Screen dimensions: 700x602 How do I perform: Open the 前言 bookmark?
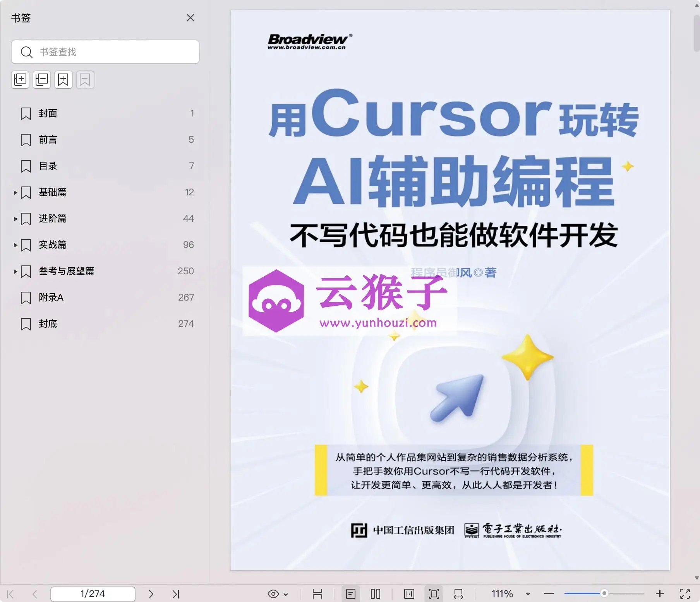pos(48,140)
